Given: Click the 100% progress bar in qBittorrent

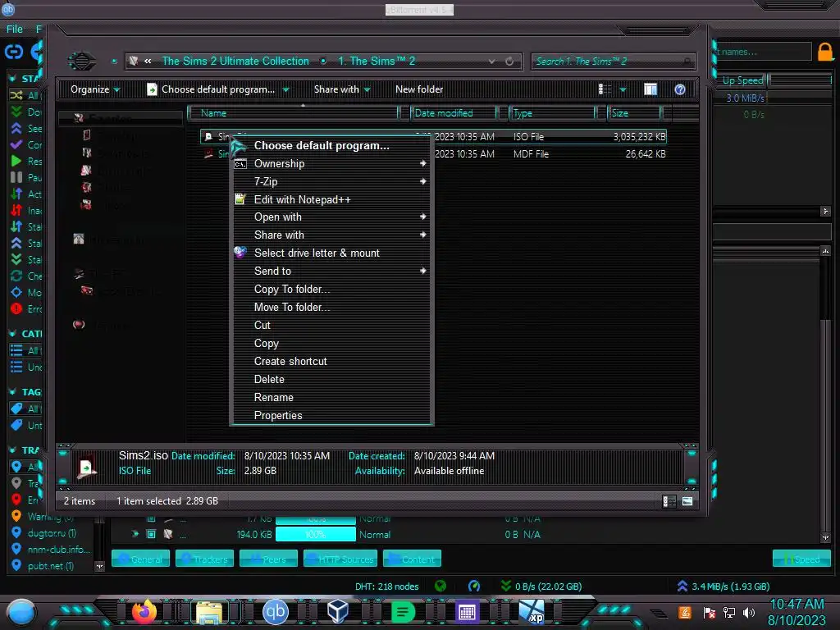Looking at the screenshot, I should (x=316, y=534).
